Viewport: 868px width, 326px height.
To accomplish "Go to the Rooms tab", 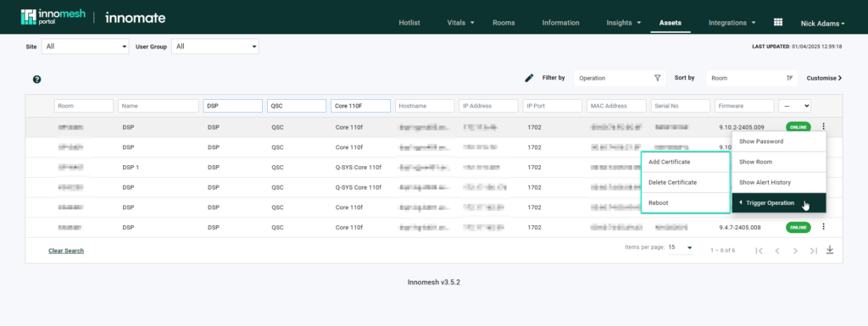I will [504, 23].
